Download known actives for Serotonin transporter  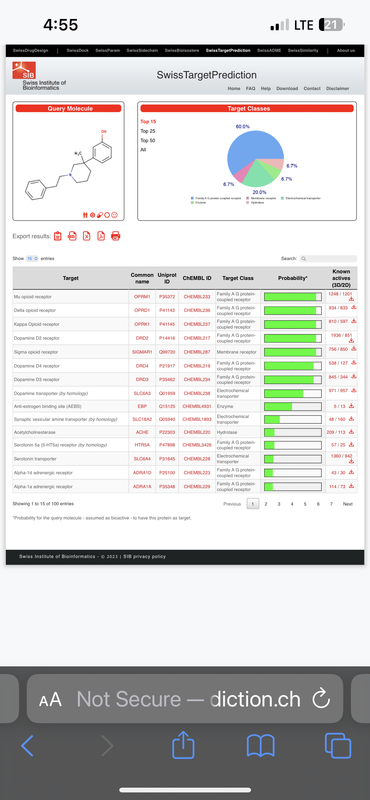pos(351,461)
